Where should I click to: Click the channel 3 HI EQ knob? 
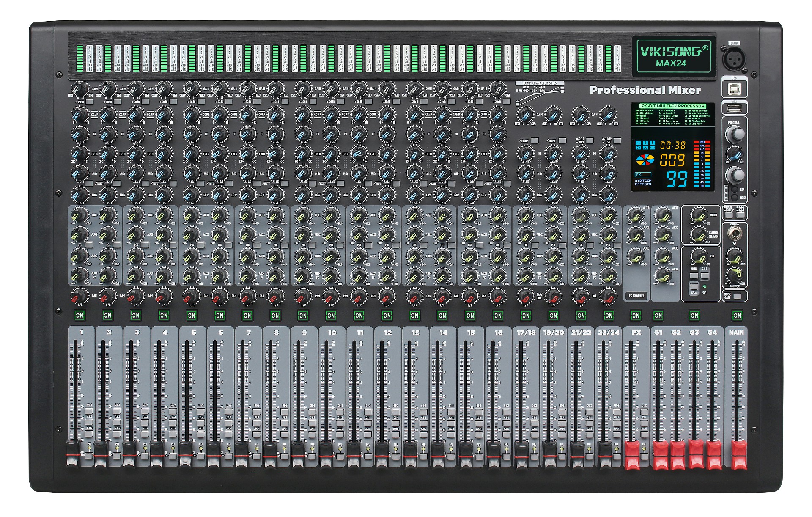[x=136, y=134]
